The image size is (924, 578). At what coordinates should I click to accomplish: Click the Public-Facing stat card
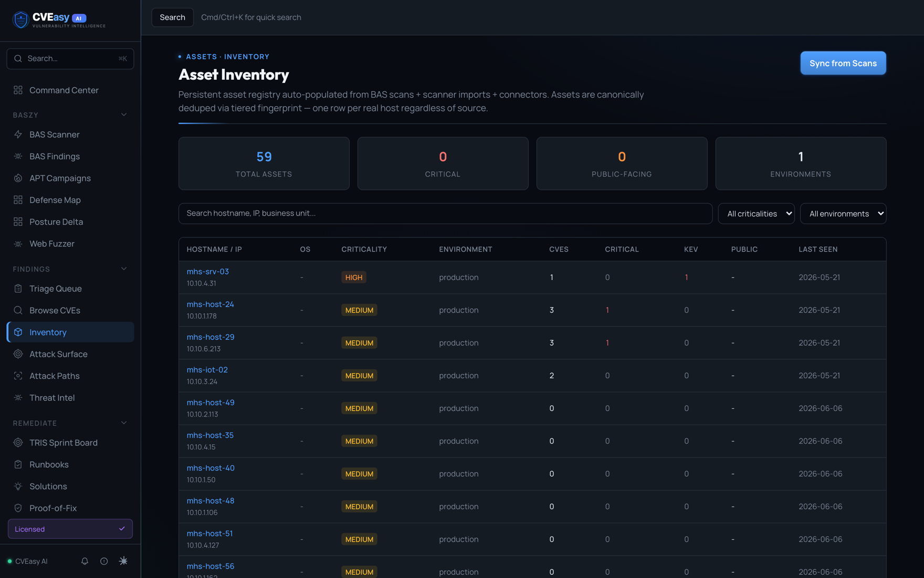click(x=622, y=163)
